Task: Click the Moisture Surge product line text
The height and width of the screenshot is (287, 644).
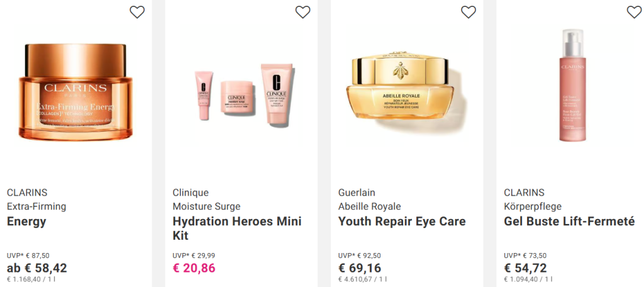Action: click(206, 206)
